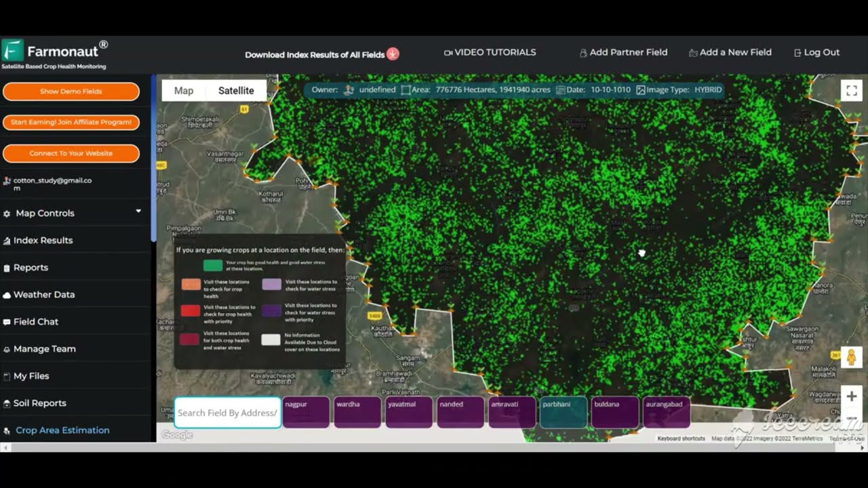Viewport: 868px width, 488px height.
Task: Open Index Results menu item
Action: point(43,241)
